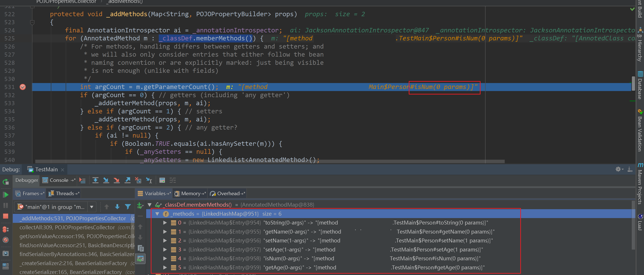This screenshot has height=275, width=644.
Task: Open Evaluate Expression calculator icon
Action: (162, 180)
